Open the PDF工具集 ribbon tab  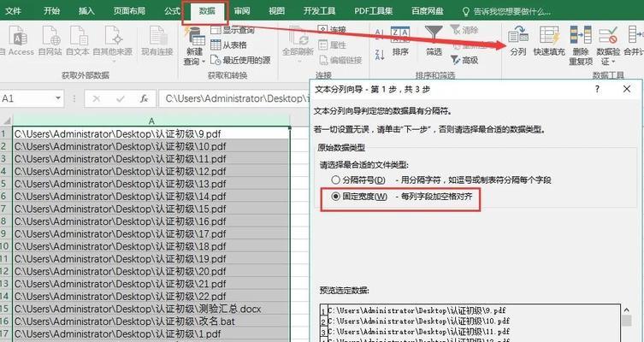point(374,11)
